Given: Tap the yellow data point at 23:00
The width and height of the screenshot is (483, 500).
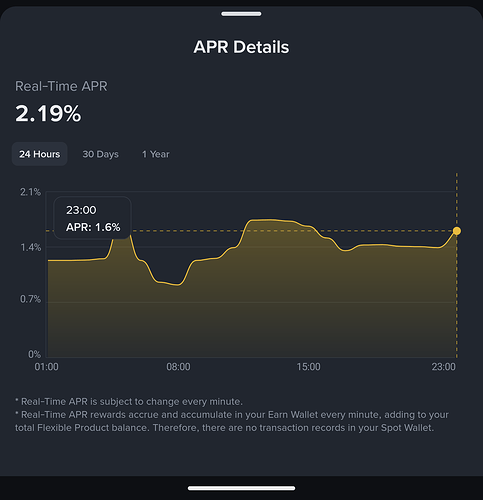Looking at the screenshot, I should (457, 231).
